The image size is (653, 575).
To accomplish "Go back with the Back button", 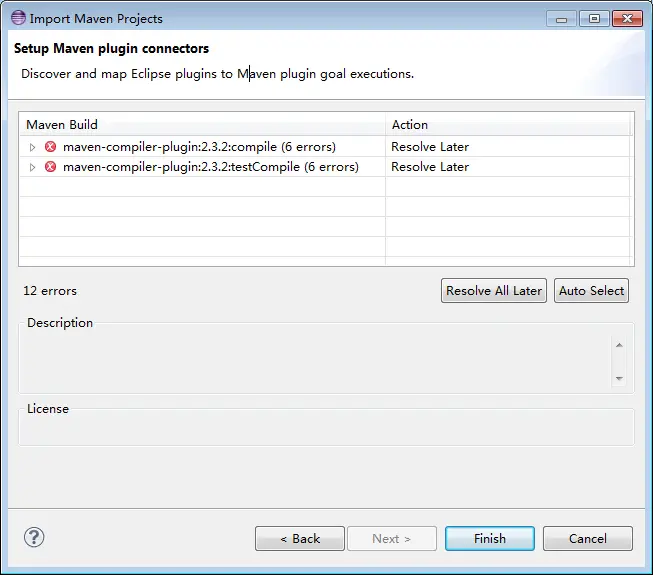I will tap(300, 538).
